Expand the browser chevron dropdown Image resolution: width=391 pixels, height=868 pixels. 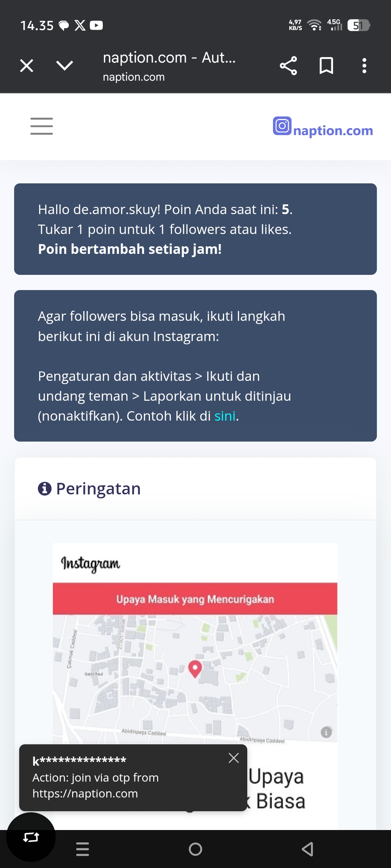pos(65,66)
